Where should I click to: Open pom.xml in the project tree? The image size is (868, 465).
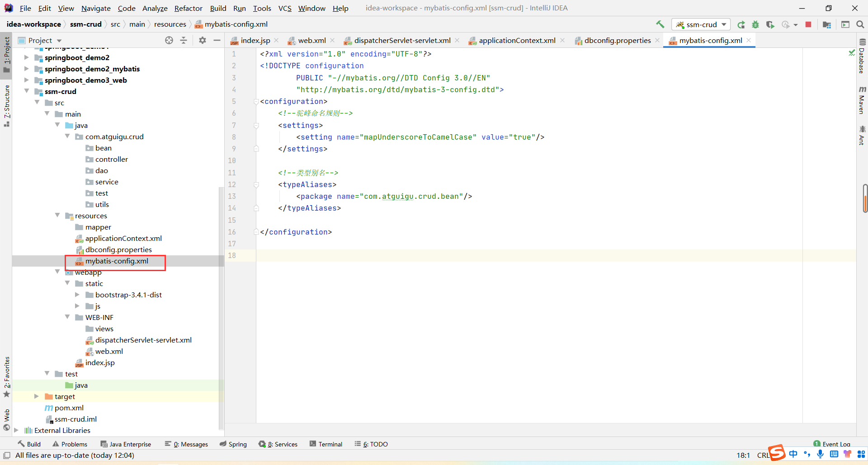[69, 408]
